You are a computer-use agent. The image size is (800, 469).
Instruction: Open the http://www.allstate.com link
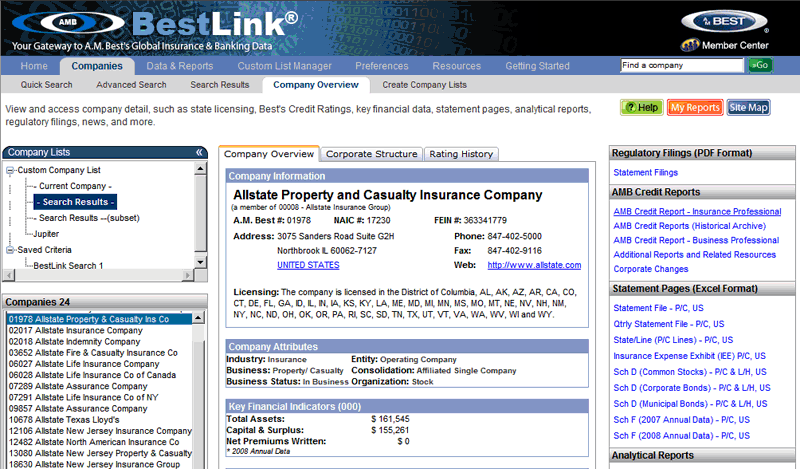click(x=534, y=265)
